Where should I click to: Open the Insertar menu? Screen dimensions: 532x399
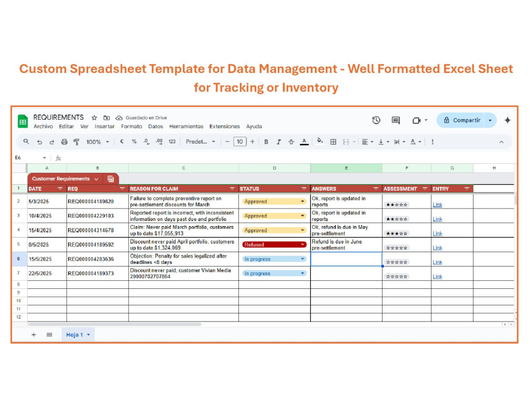[104, 127]
